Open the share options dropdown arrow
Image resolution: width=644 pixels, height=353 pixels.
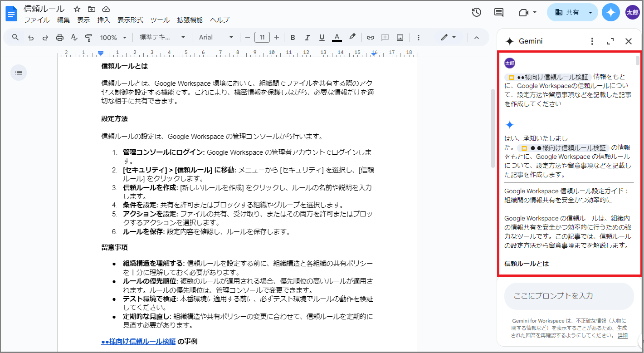(x=590, y=12)
